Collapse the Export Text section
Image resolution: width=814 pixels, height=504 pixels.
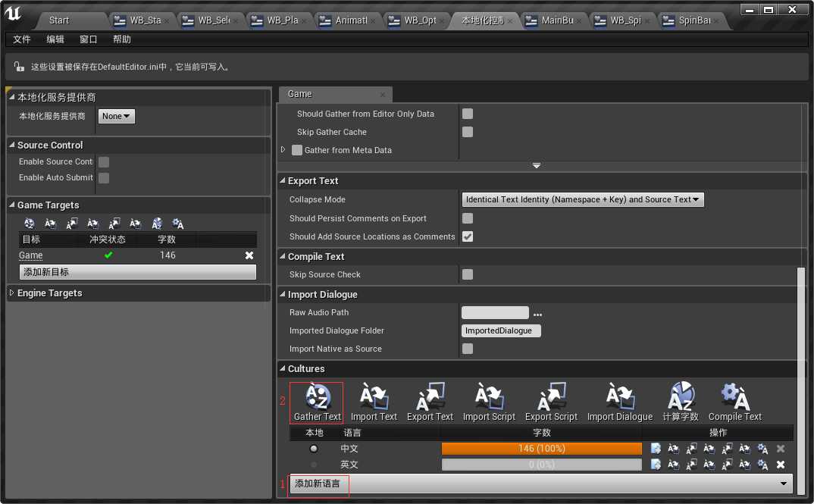click(283, 180)
